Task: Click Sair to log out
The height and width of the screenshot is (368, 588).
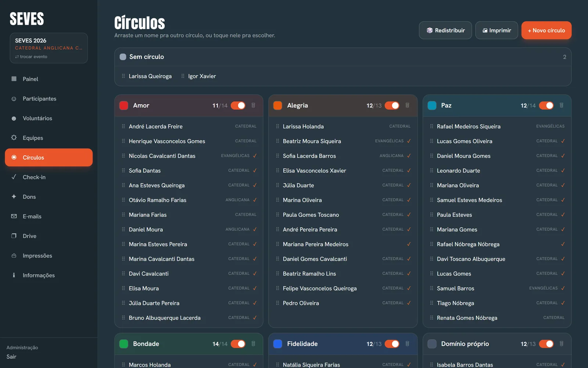Action: [x=11, y=357]
